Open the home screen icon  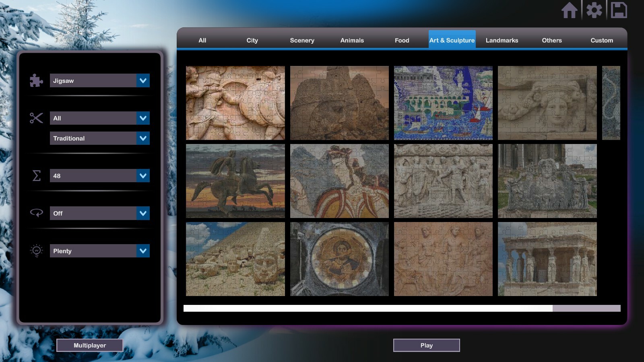coord(570,10)
